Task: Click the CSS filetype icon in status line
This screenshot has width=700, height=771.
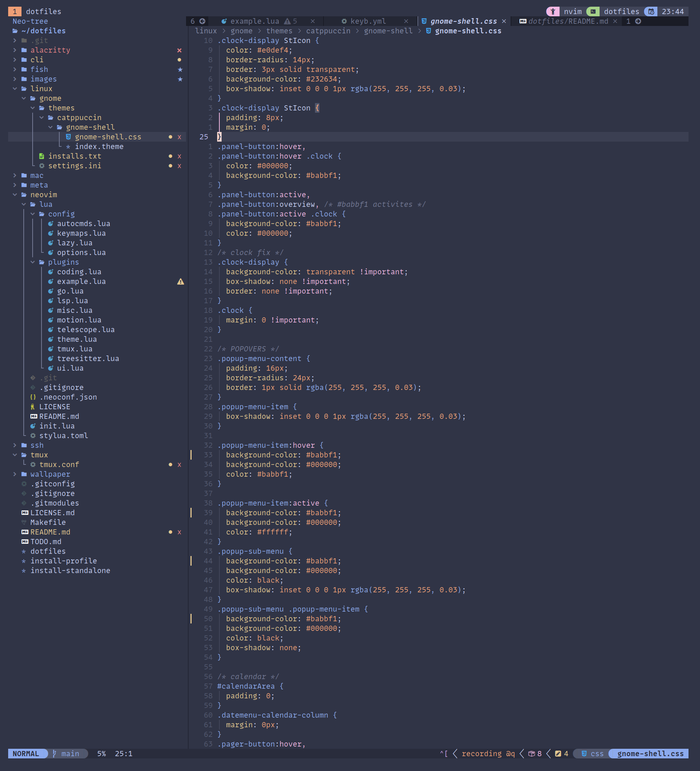Action: (x=584, y=754)
